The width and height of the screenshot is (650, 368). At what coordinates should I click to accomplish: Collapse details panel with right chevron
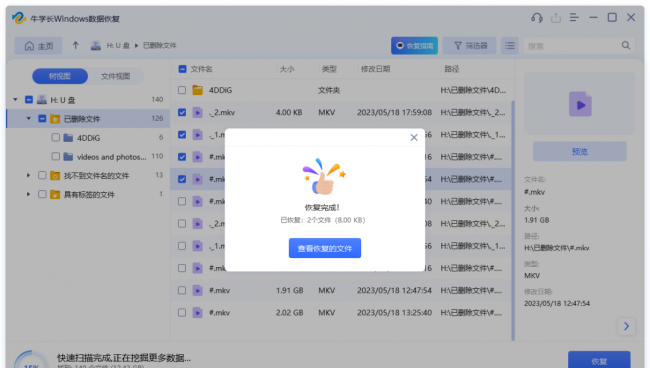tap(626, 326)
